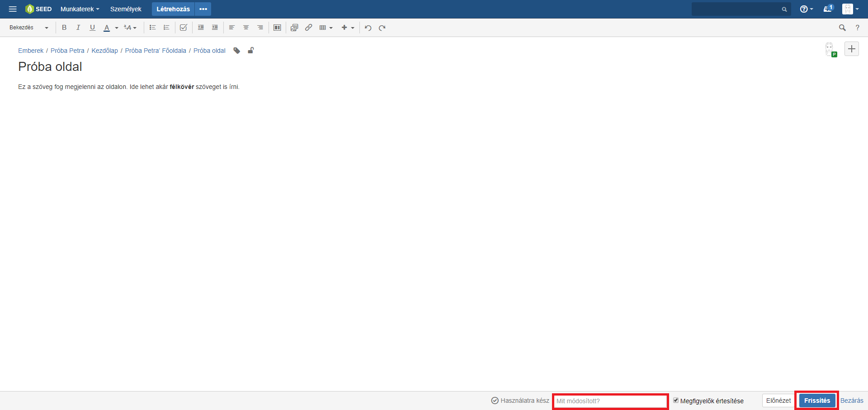Open the text color picker dropdown
868x410 pixels.
click(x=117, y=28)
